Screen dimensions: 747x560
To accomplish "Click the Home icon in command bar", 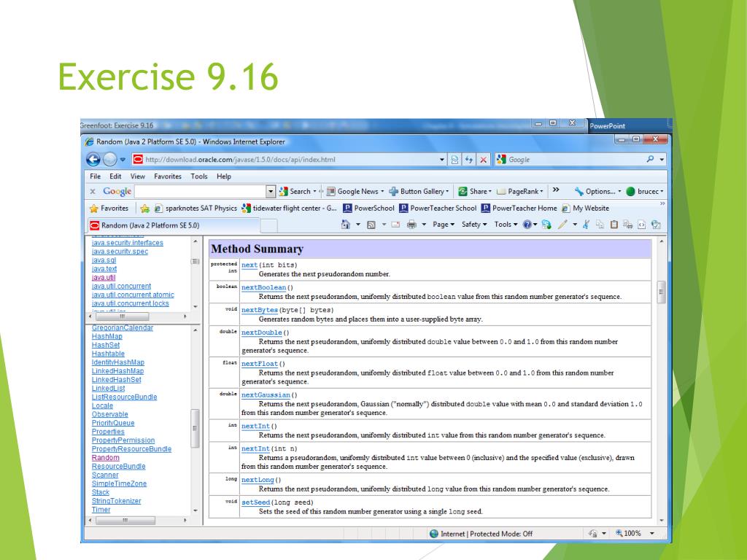I will tap(345, 225).
